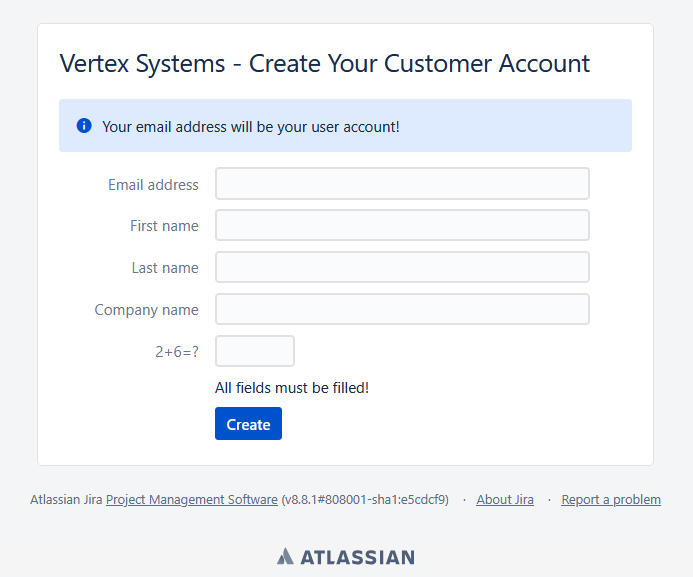Click the Vertex Systems page heading
693x577 pixels.
(x=325, y=64)
